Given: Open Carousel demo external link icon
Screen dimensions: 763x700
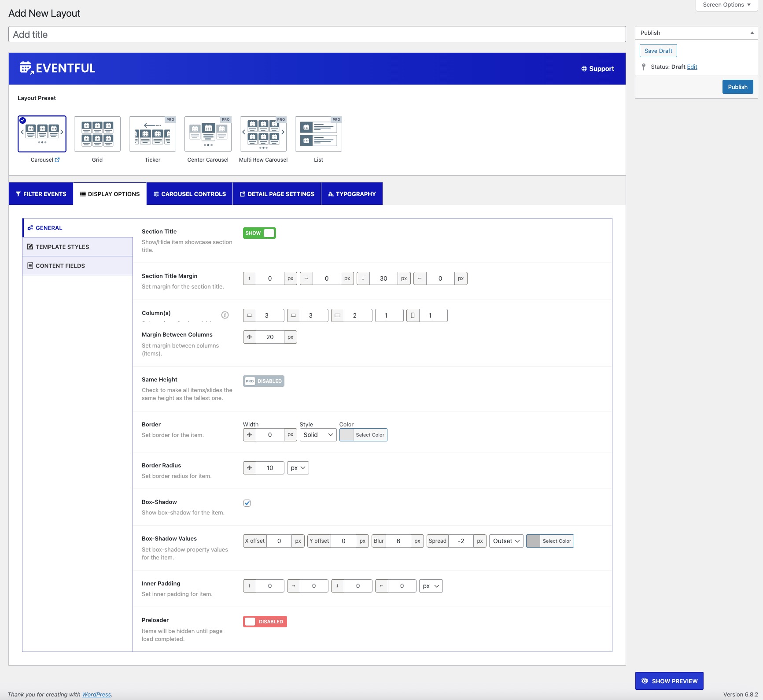Looking at the screenshot, I should coord(57,160).
